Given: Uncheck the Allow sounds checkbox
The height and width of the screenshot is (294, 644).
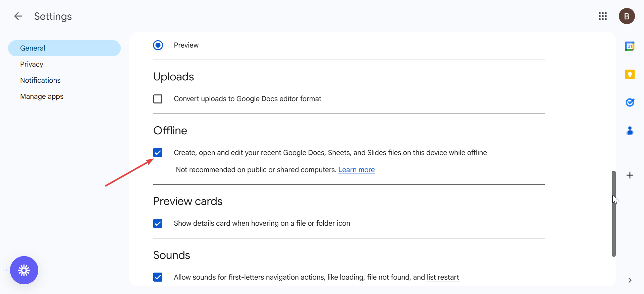Looking at the screenshot, I should click(158, 277).
